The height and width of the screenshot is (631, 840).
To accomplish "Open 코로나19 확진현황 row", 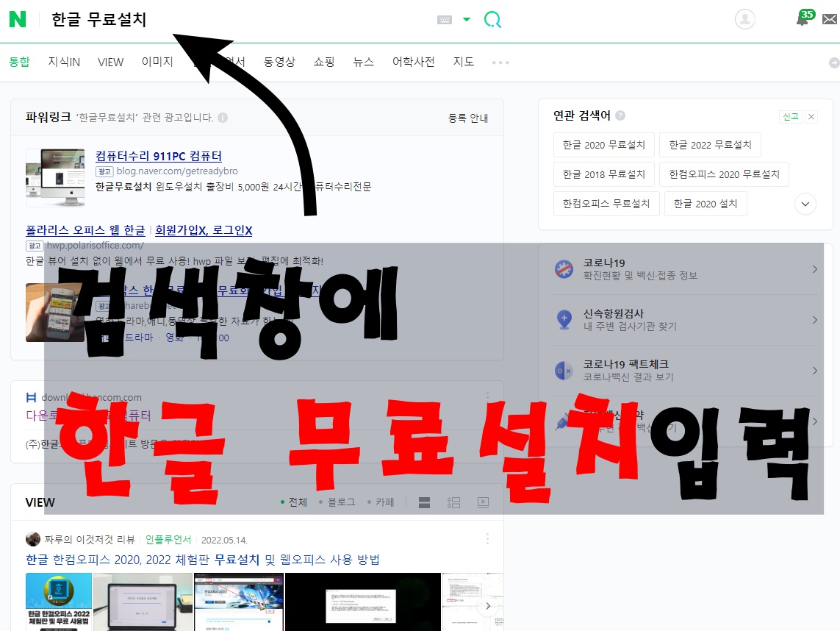I will pyautogui.click(x=685, y=269).
